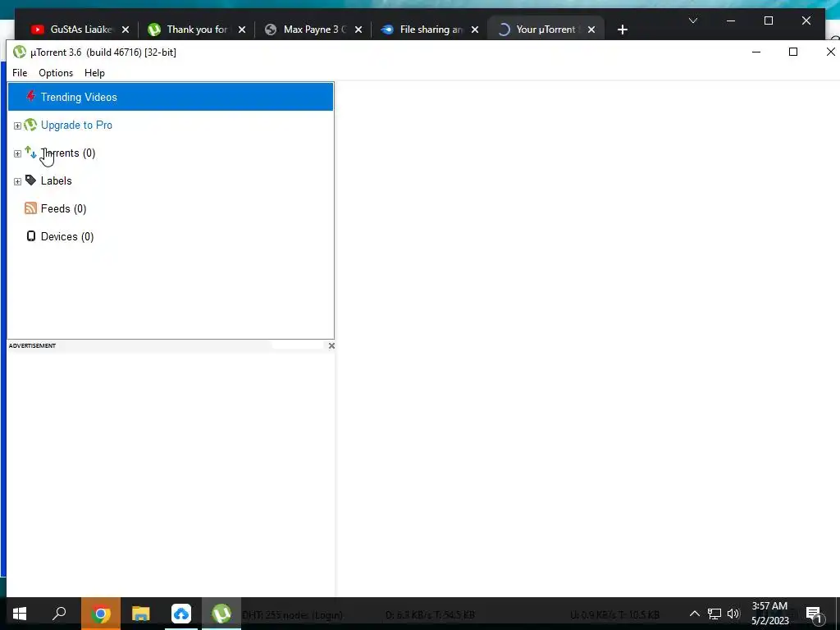Show hidden system tray icons
This screenshot has width=840, height=630.
[x=694, y=614]
